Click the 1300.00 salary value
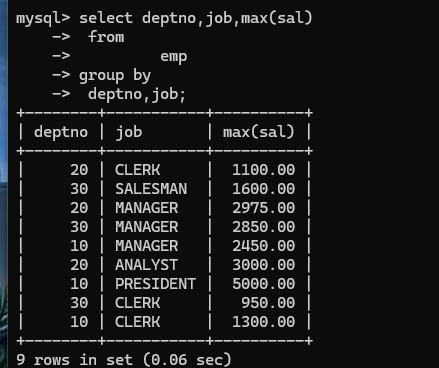Image resolution: width=439 pixels, height=368 pixels. 263,322
